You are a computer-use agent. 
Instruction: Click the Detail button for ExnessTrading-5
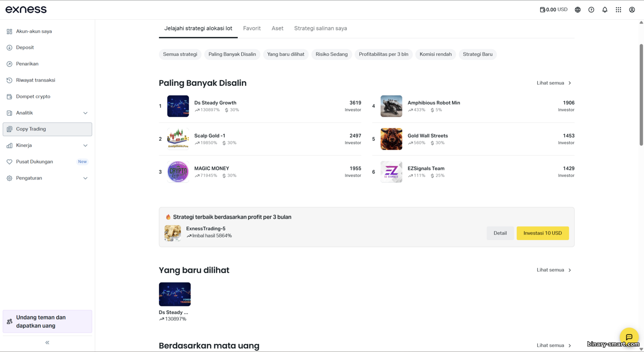point(500,233)
